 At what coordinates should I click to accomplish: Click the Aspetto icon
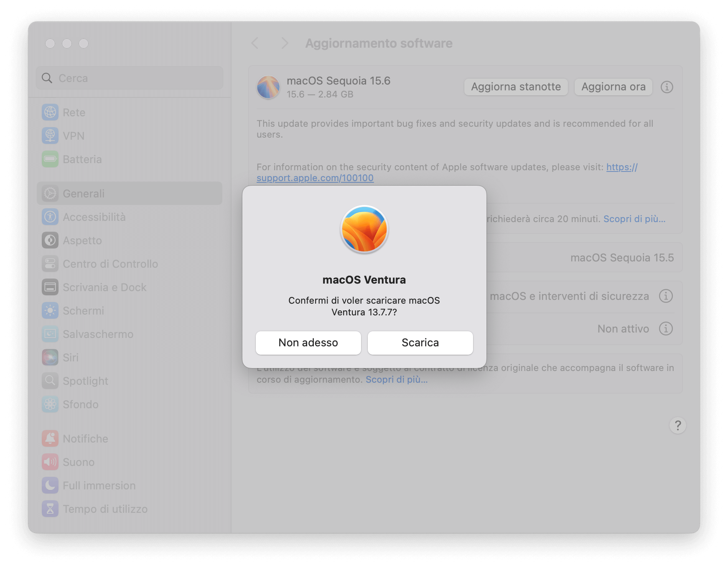pos(50,241)
